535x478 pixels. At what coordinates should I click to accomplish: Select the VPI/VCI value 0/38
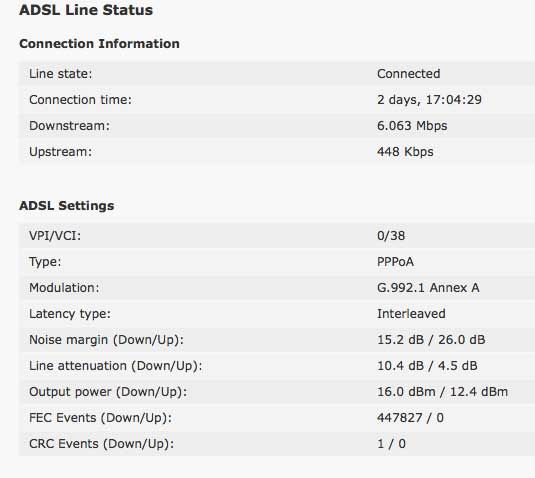click(391, 235)
